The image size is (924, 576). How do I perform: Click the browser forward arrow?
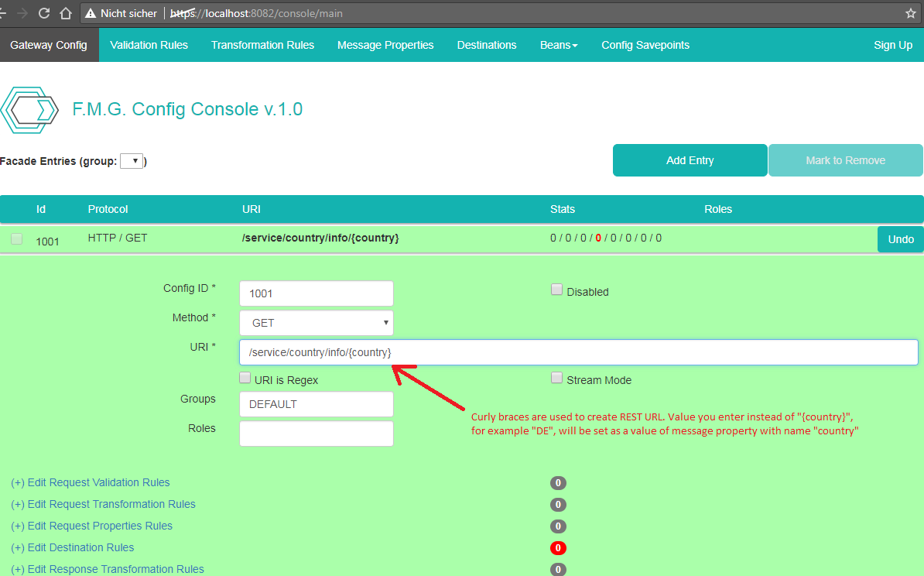pos(22,13)
